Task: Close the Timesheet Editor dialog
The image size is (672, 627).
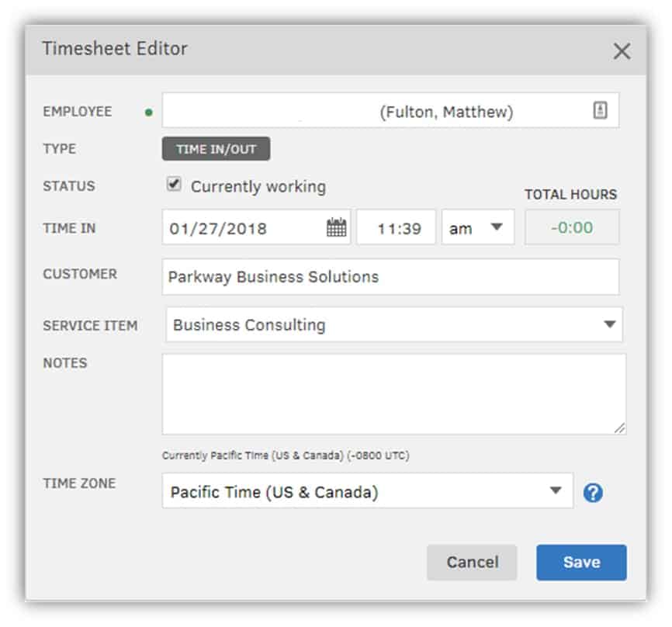Action: [622, 51]
